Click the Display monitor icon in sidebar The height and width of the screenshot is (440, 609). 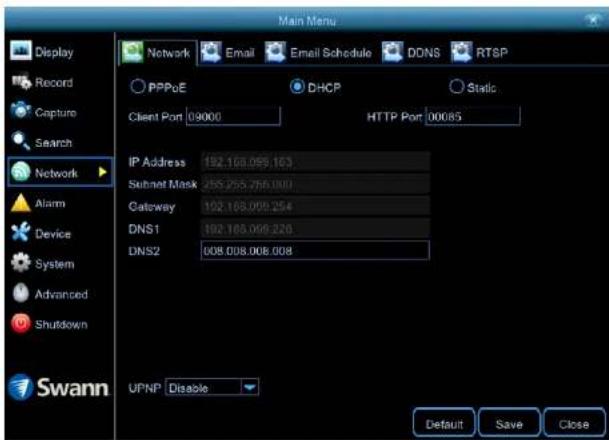coord(21,50)
